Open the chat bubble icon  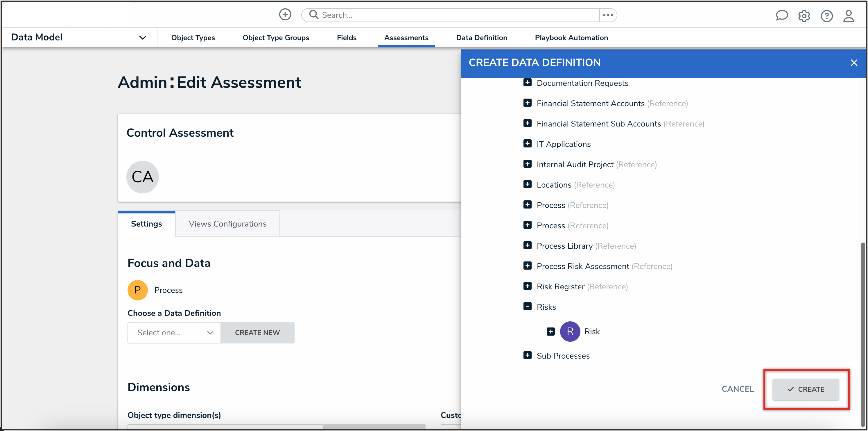(x=781, y=15)
